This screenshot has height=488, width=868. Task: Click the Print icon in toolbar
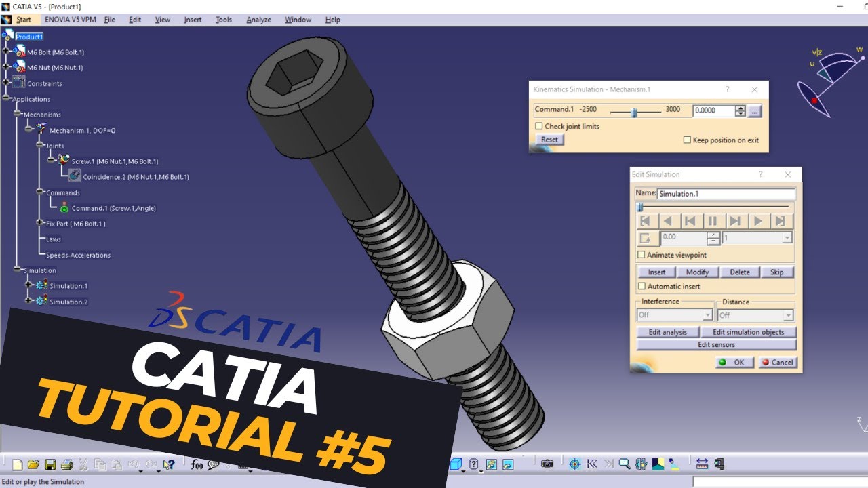click(66, 465)
